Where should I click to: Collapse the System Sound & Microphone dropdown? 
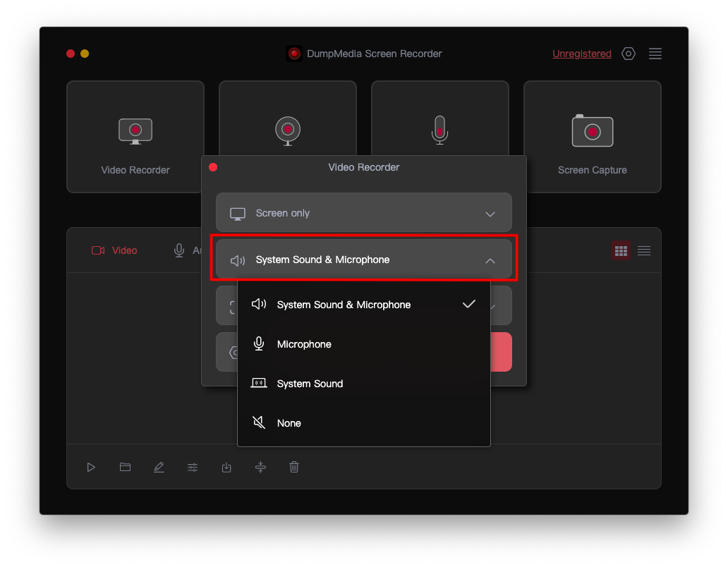(363, 260)
